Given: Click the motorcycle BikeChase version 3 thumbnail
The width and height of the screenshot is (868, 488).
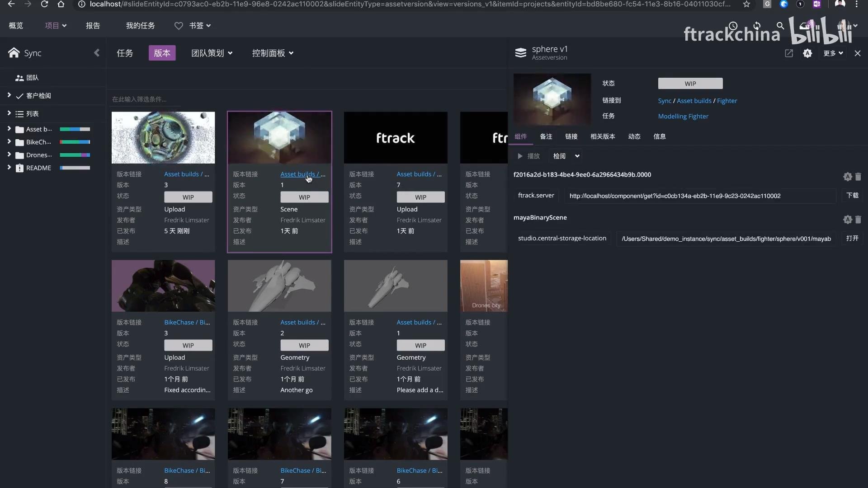Looking at the screenshot, I should click(x=163, y=286).
